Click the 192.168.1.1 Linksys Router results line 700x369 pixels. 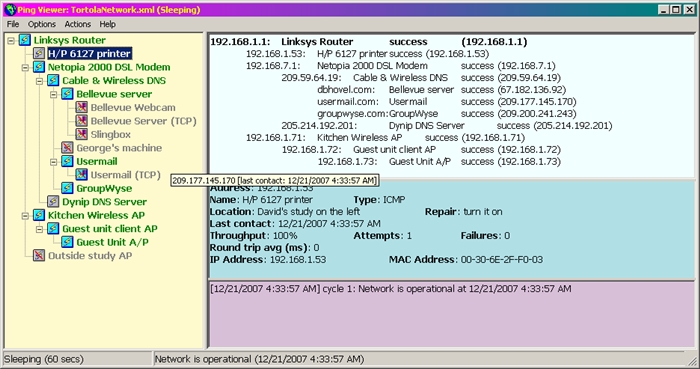click(x=369, y=42)
